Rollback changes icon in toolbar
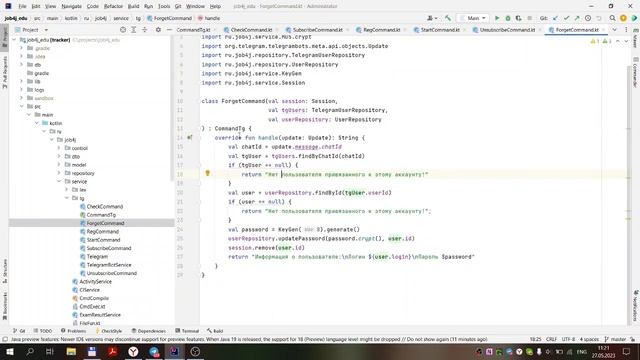Image resolution: width=640 pixels, height=360 pixels. (599, 18)
